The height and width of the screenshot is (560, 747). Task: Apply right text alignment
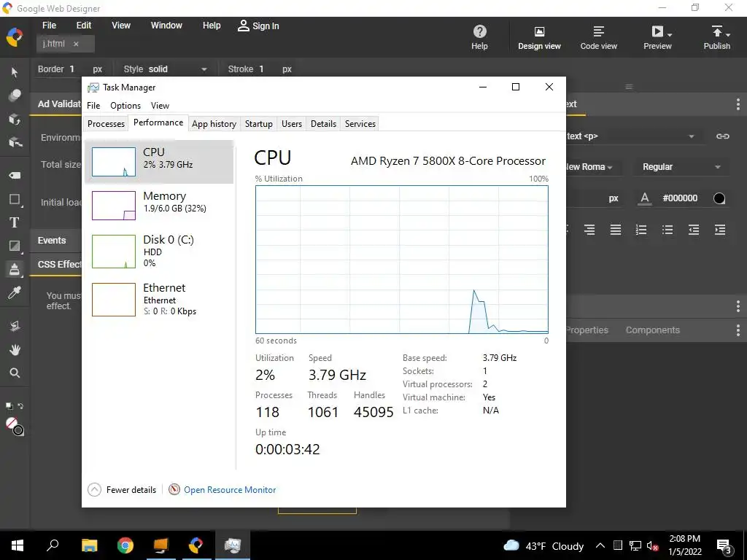pyautogui.click(x=589, y=230)
